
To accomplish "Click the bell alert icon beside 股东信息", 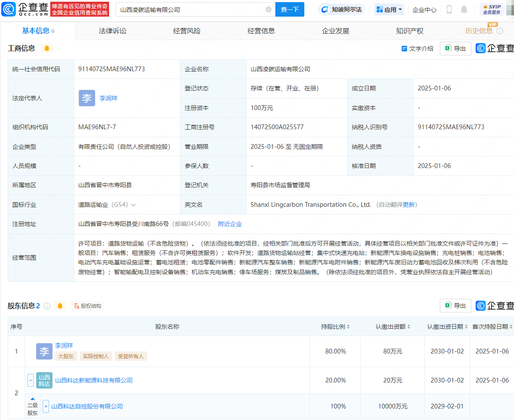I will coord(60,306).
